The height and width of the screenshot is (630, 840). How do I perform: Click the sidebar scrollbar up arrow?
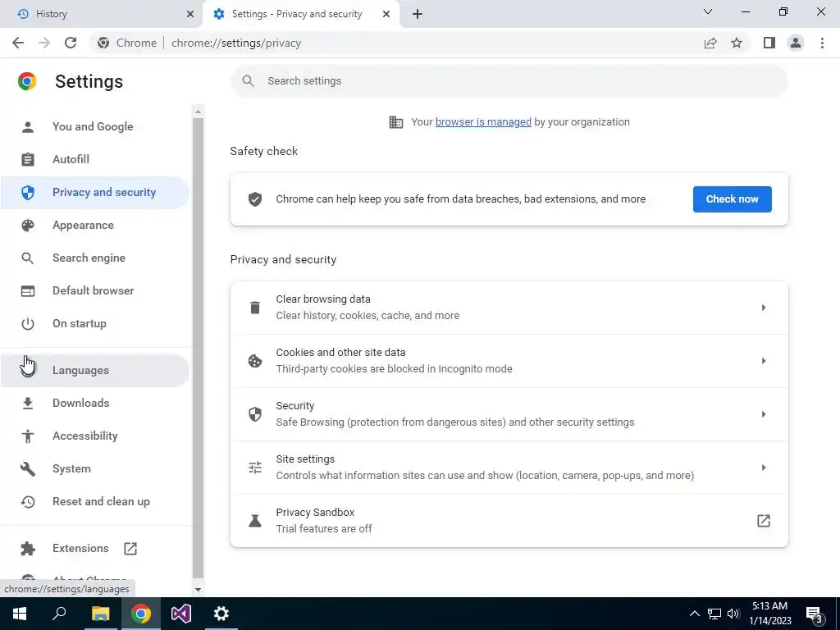[x=199, y=112]
